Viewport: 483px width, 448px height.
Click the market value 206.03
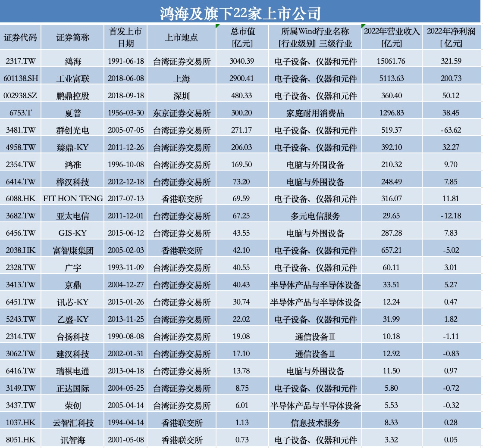[241, 147]
